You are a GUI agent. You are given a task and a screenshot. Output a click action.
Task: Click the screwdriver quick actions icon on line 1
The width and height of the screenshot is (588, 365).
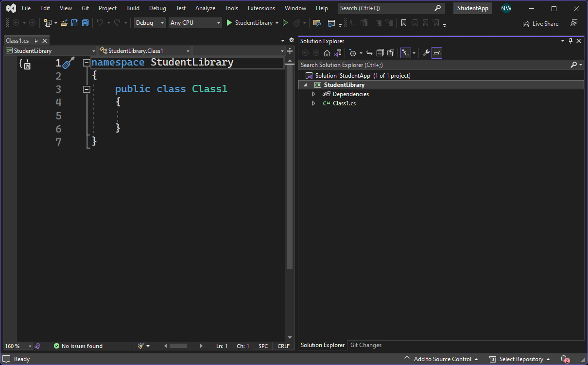pyautogui.click(x=69, y=63)
